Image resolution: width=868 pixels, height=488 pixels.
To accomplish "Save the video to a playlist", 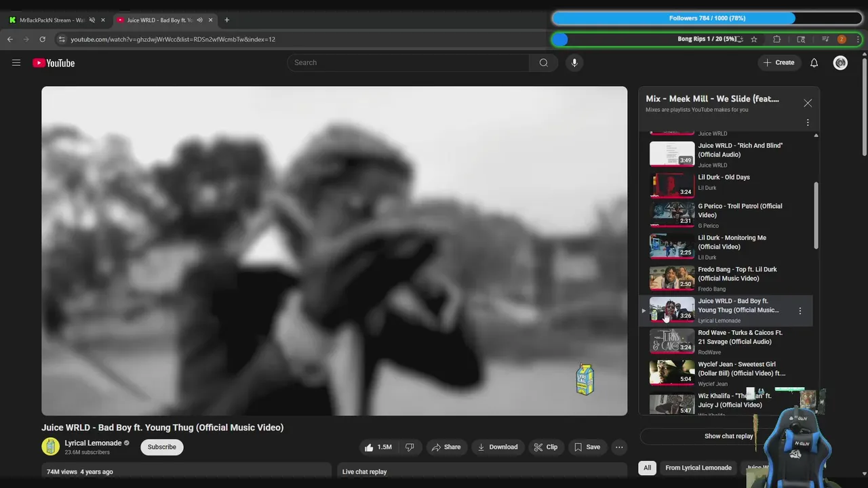I will pos(587,447).
